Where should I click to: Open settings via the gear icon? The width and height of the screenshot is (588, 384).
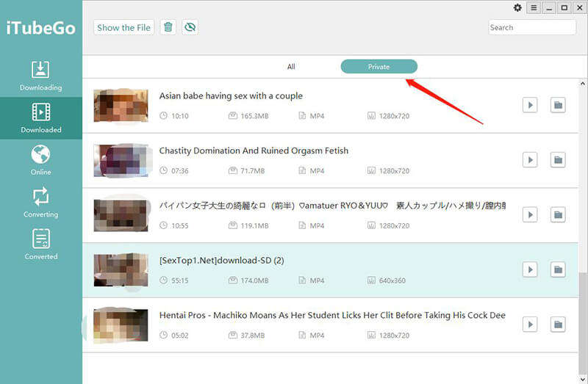[x=517, y=8]
